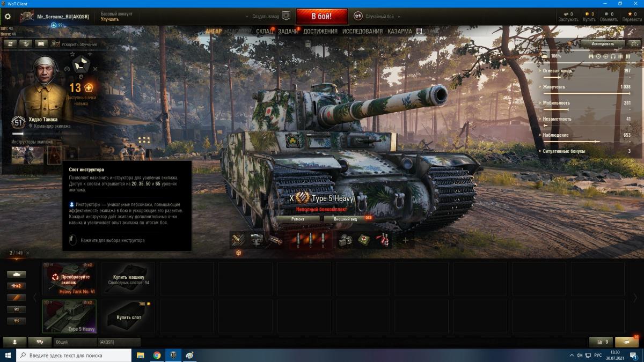This screenshot has height=362, width=644.
Task: Click the binoculars icon in crew roles row
Action: pyautogui.click(x=591, y=56)
